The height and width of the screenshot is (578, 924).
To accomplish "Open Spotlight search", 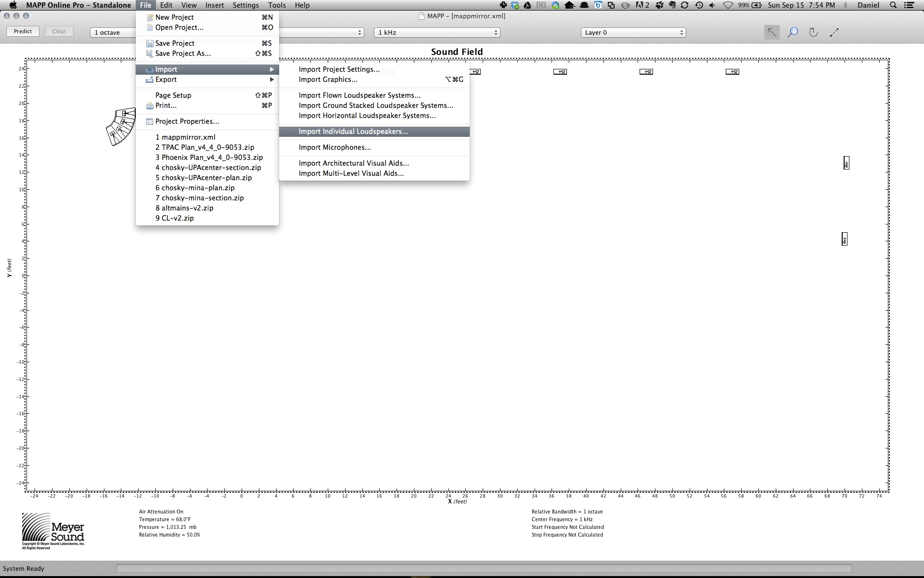I will tap(893, 5).
